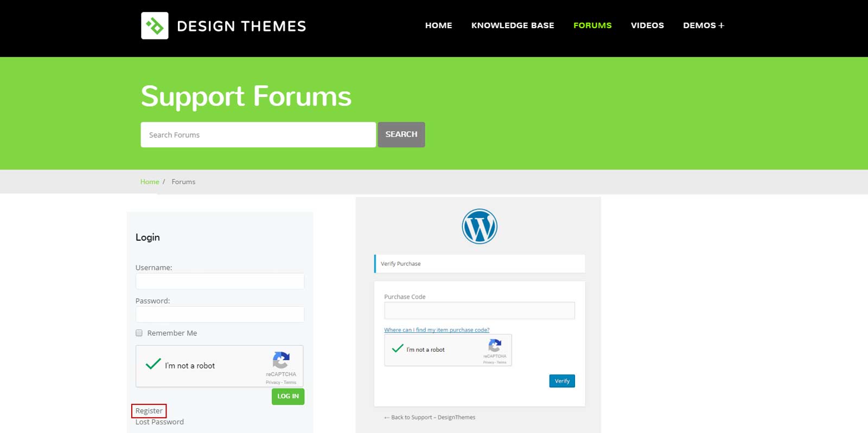Click the DESIGN THEMES site title
868x433 pixels.
tap(241, 26)
